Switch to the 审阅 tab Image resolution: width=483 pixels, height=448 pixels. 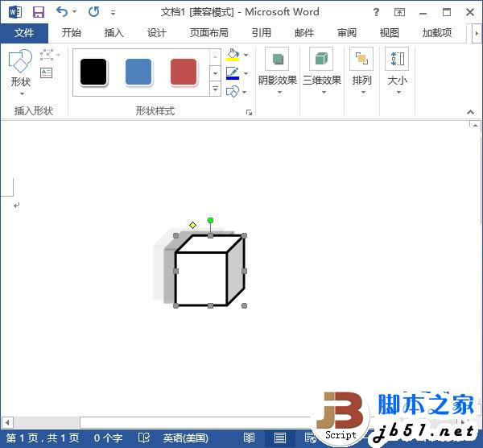[347, 33]
